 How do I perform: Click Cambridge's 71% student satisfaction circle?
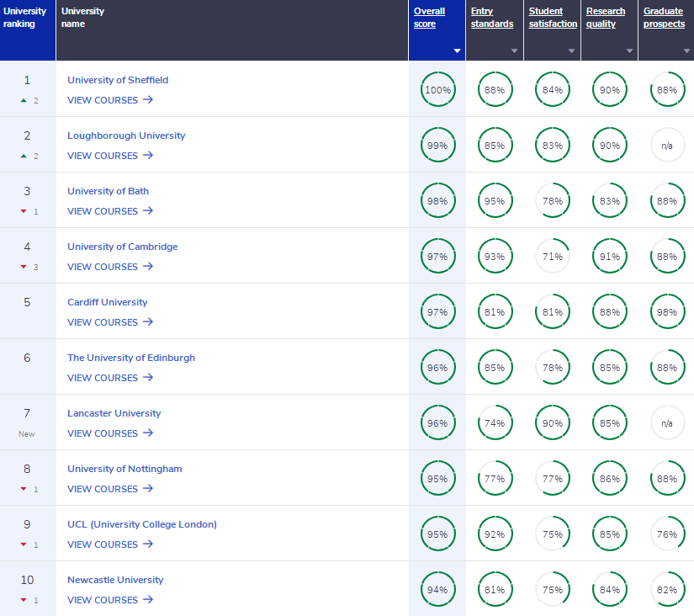(553, 256)
